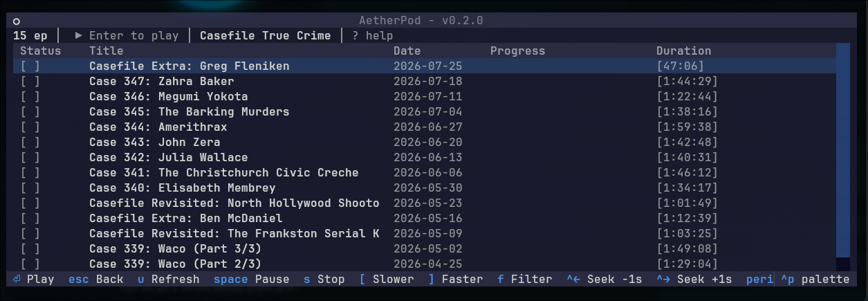The image size is (868, 301).
Task: Toggle status box for Case 343: John Zera
Action: coord(30,142)
